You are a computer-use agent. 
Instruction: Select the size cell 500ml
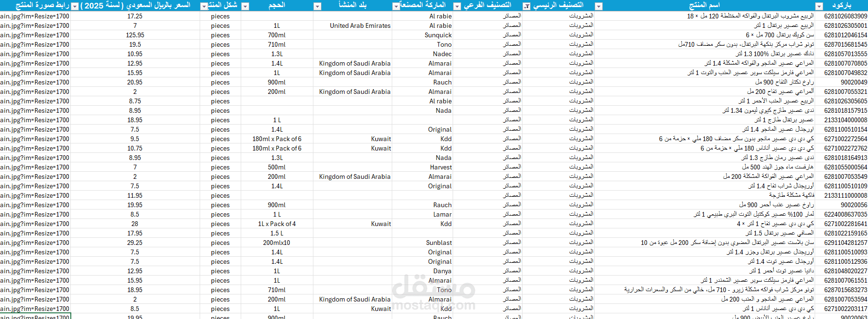click(x=277, y=167)
